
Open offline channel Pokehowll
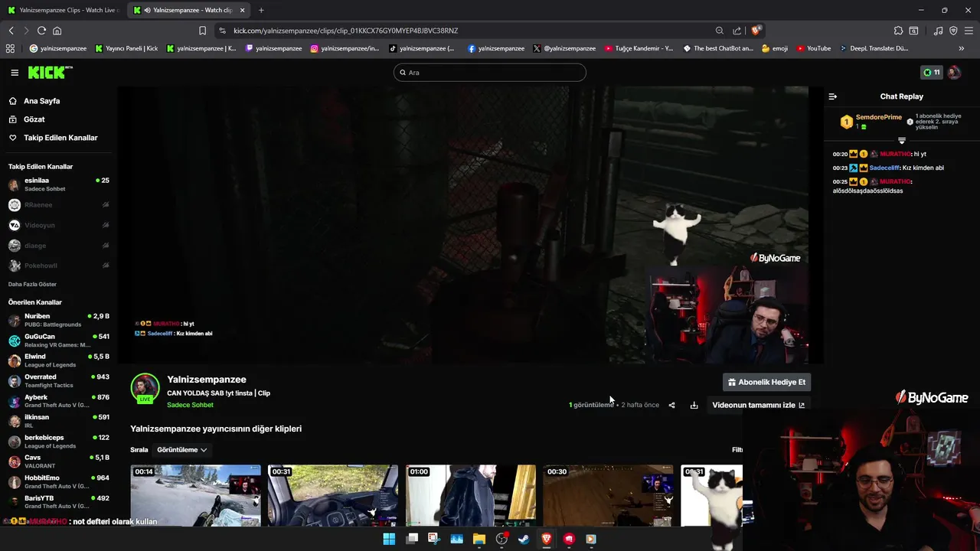[58, 266]
